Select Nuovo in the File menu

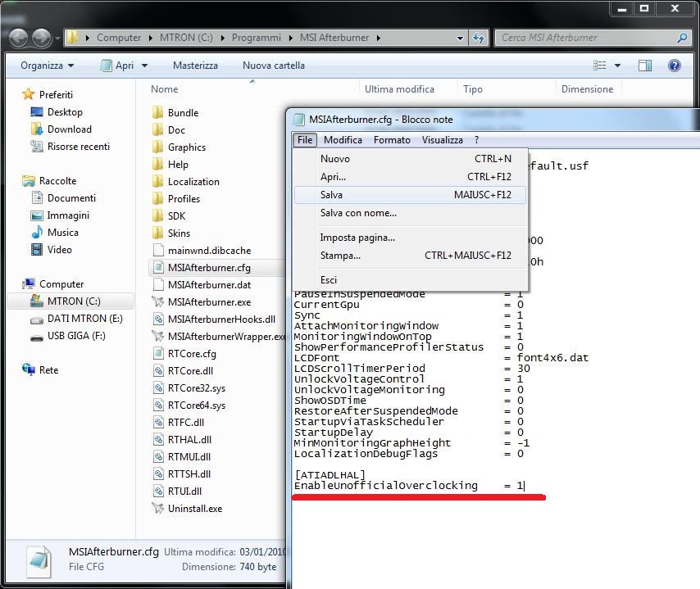pyautogui.click(x=410, y=159)
